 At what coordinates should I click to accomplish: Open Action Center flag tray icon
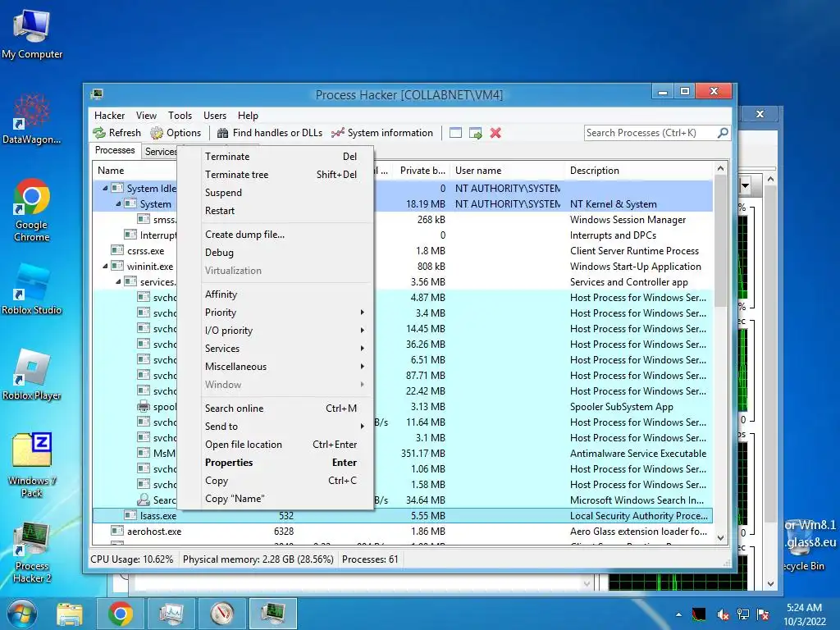pyautogui.click(x=763, y=614)
